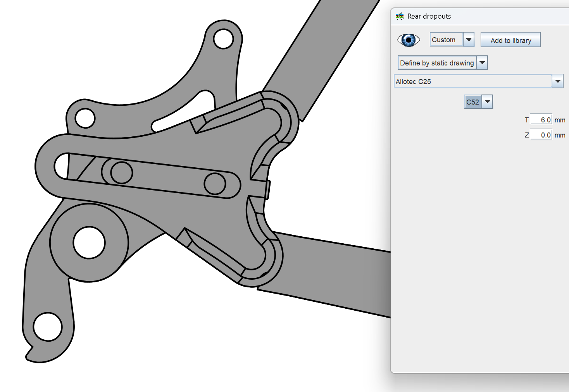Expand the C52 size dropdown
The height and width of the screenshot is (392, 569).
[488, 102]
